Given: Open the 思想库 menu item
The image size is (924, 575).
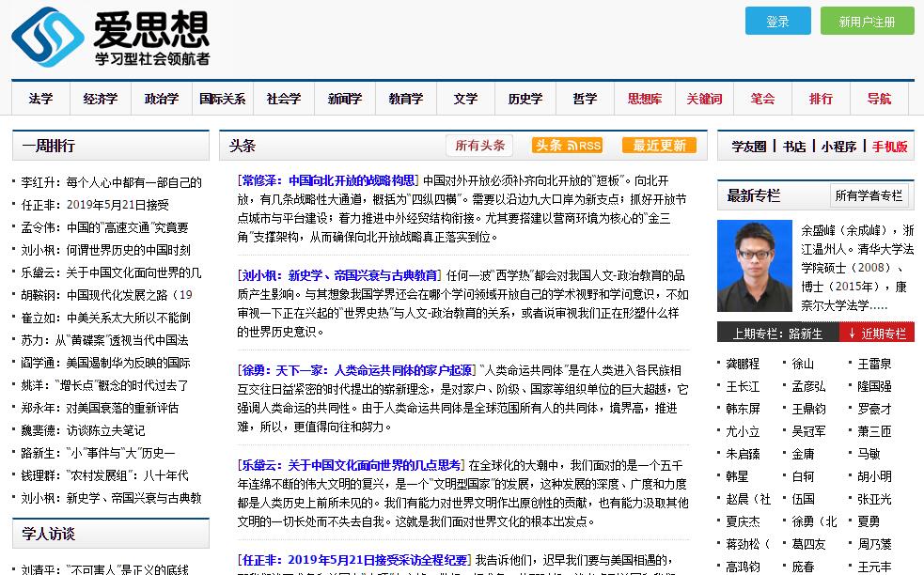Looking at the screenshot, I should [644, 99].
